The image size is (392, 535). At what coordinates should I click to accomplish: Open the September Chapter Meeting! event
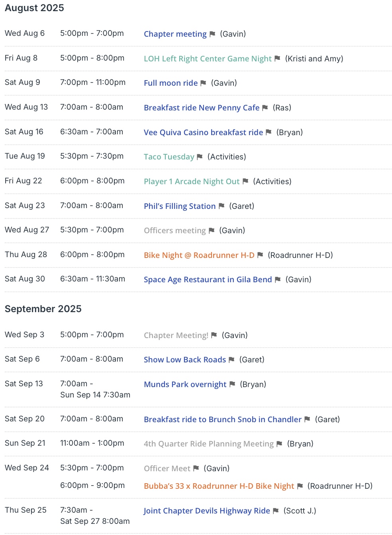(x=176, y=335)
